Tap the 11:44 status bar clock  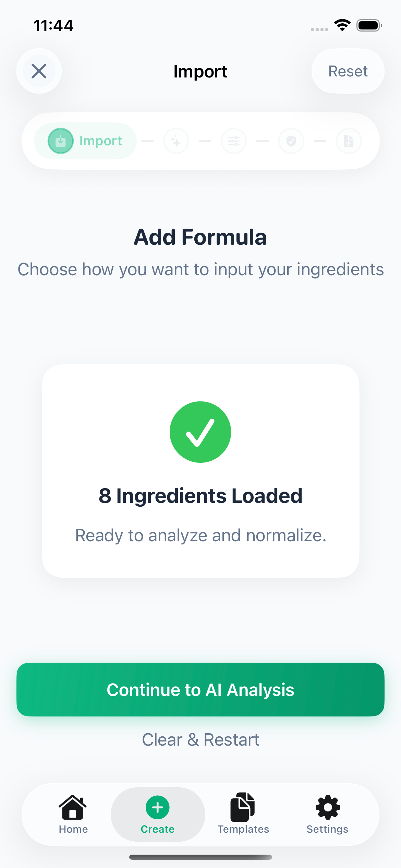coord(53,26)
